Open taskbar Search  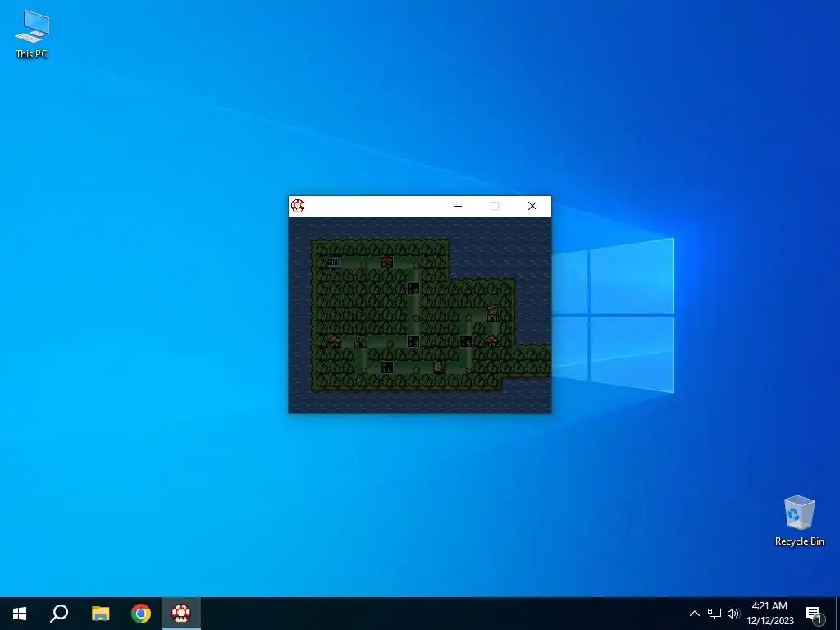(x=59, y=614)
